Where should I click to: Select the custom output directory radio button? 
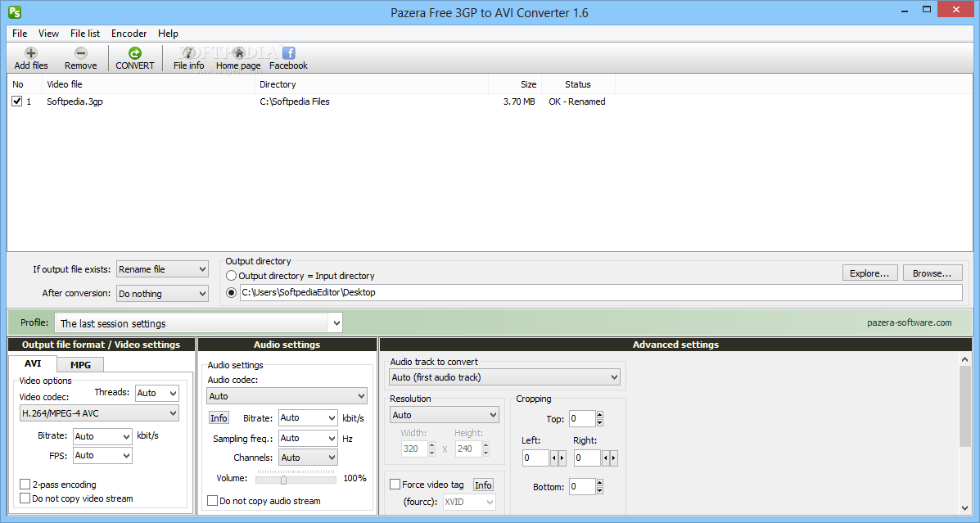point(231,292)
